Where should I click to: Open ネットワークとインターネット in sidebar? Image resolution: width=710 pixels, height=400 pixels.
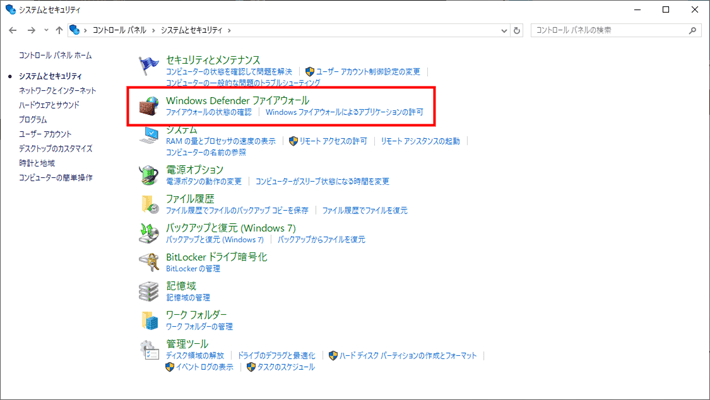coord(58,91)
